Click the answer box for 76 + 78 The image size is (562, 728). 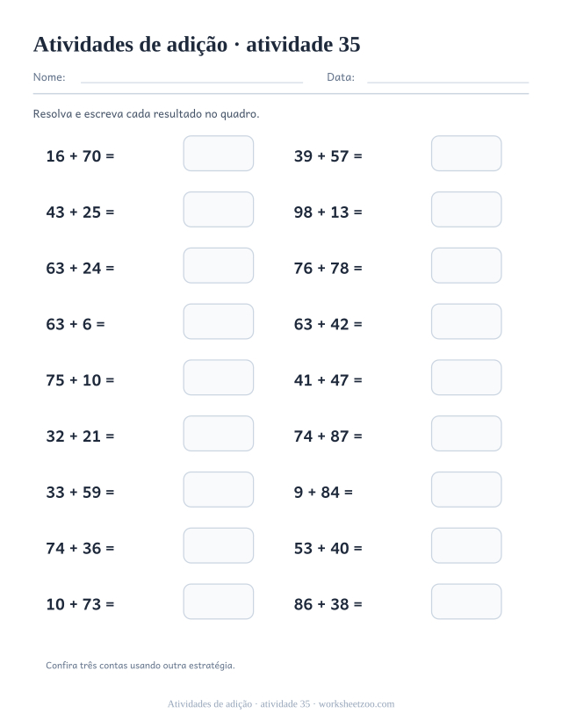click(466, 265)
